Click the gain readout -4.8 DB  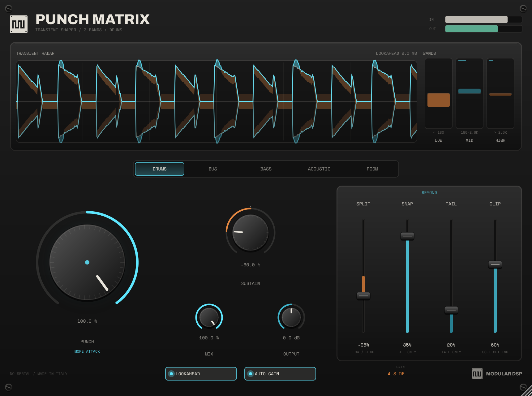[x=395, y=374]
